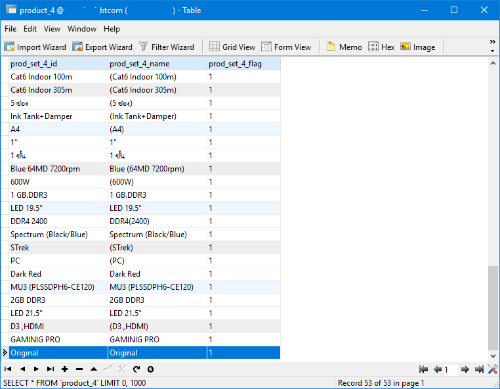Select the highlighted Original name cell
The height and width of the screenshot is (389, 500).
[157, 353]
